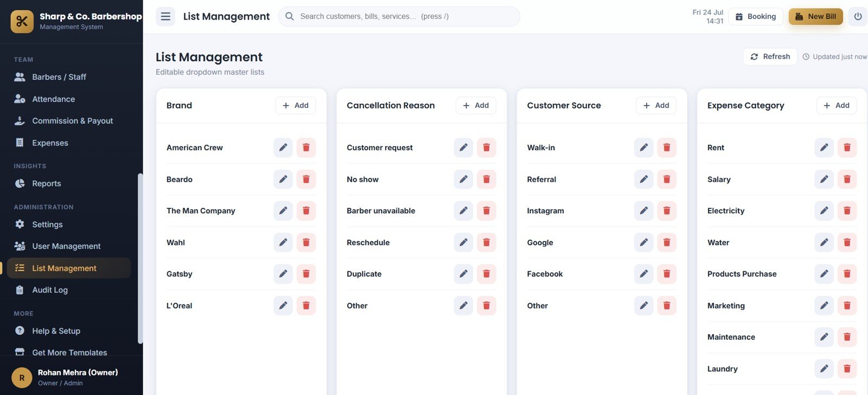Go to User Management
868x395 pixels.
[69, 246]
